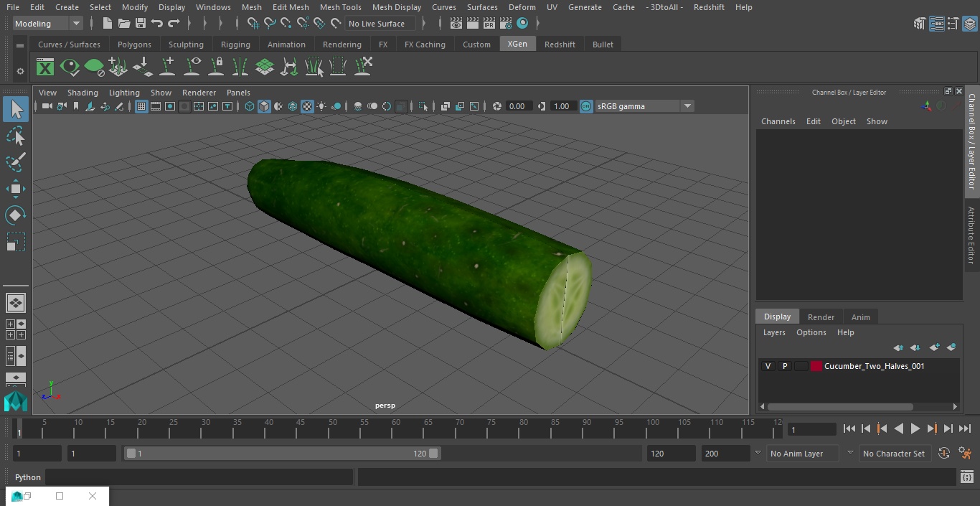Open the Mesh Tools menu
980x506 pixels.
coord(340,7)
